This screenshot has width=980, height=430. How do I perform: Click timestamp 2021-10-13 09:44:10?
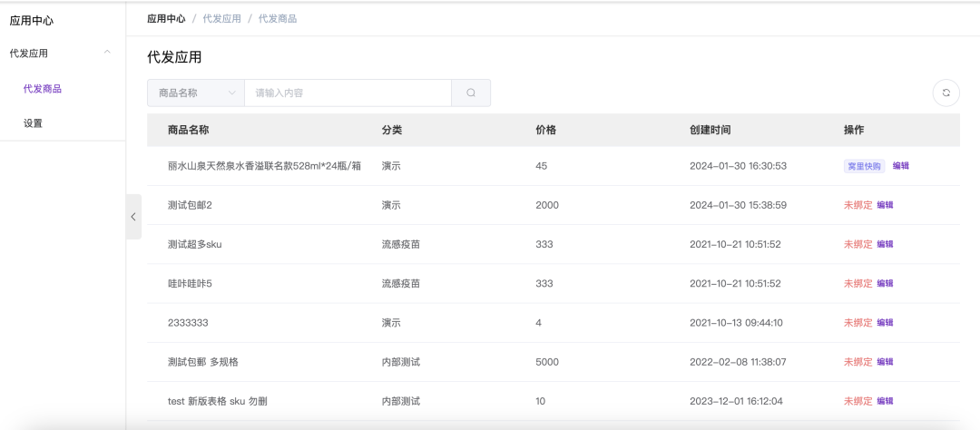click(x=736, y=323)
